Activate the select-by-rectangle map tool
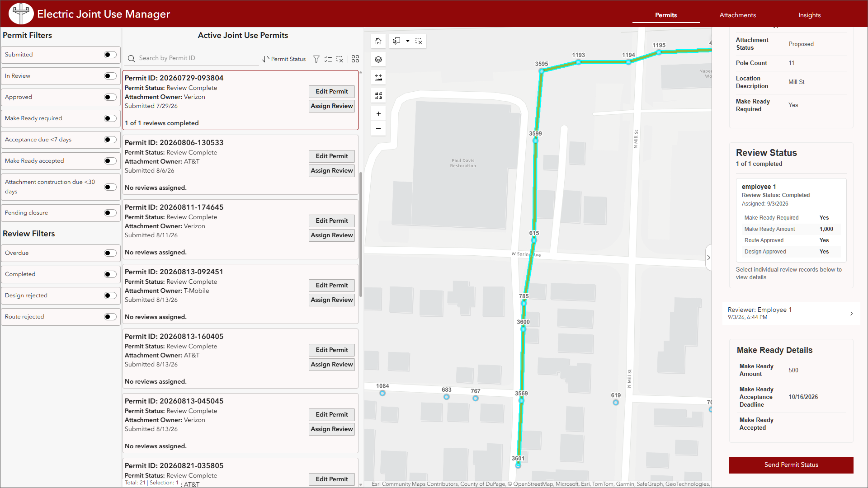868x488 pixels. pyautogui.click(x=396, y=41)
